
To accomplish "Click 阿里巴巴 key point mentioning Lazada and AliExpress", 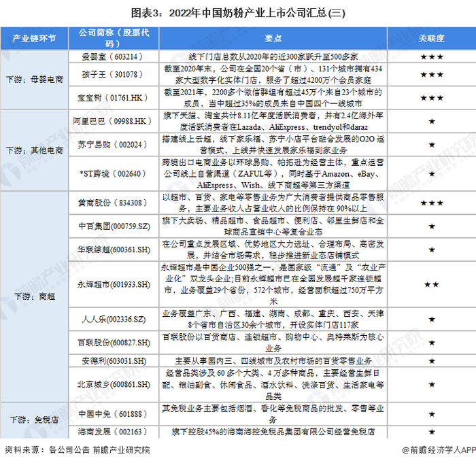I will click(x=273, y=121).
